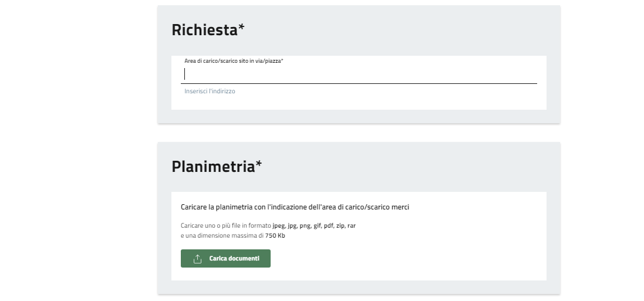This screenshot has width=644, height=301.
Task: Click gray Planimetria card background beside heading
Action: click(405, 167)
